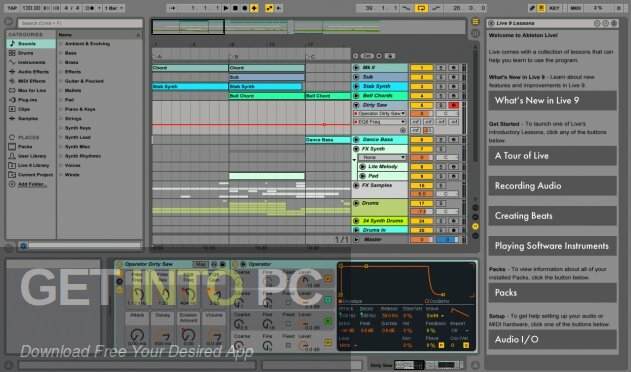631x372 pixels.
Task: Select Plug-ins category in browser
Action: tap(31, 100)
